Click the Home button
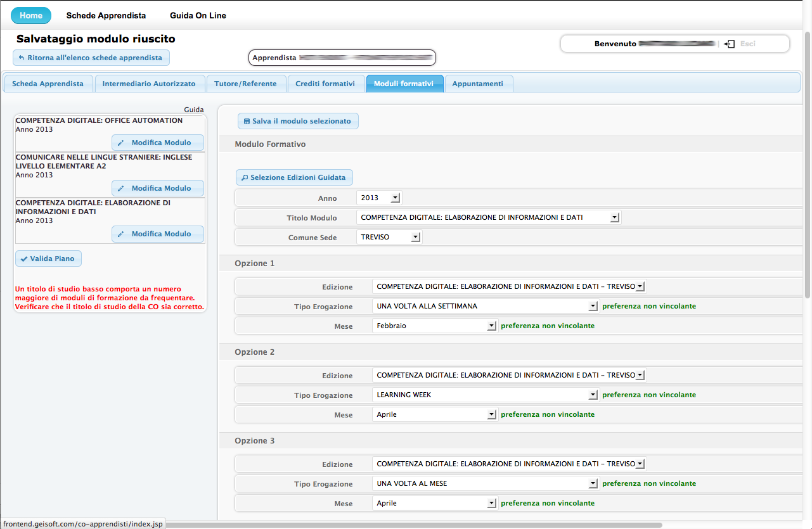This screenshot has height=529, width=812. 31,15
